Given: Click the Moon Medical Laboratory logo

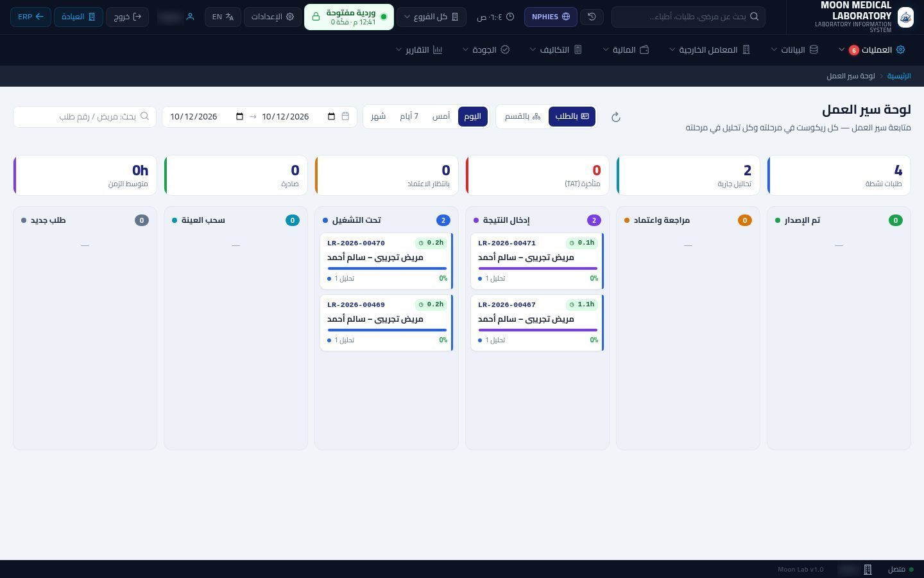Looking at the screenshot, I should [905, 17].
